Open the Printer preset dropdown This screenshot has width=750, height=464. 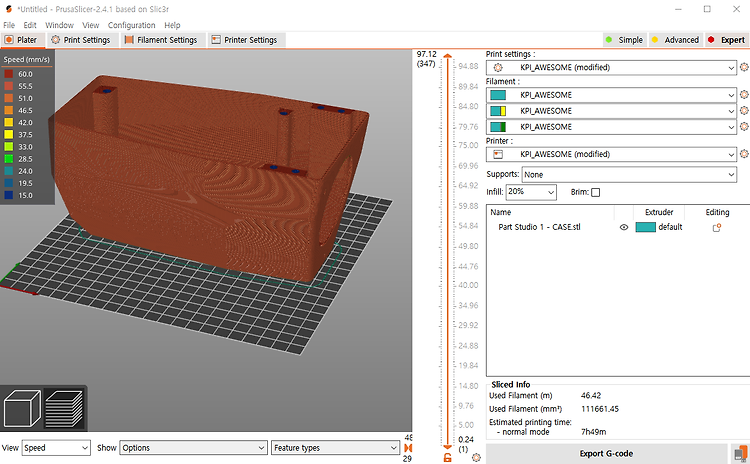coord(611,154)
